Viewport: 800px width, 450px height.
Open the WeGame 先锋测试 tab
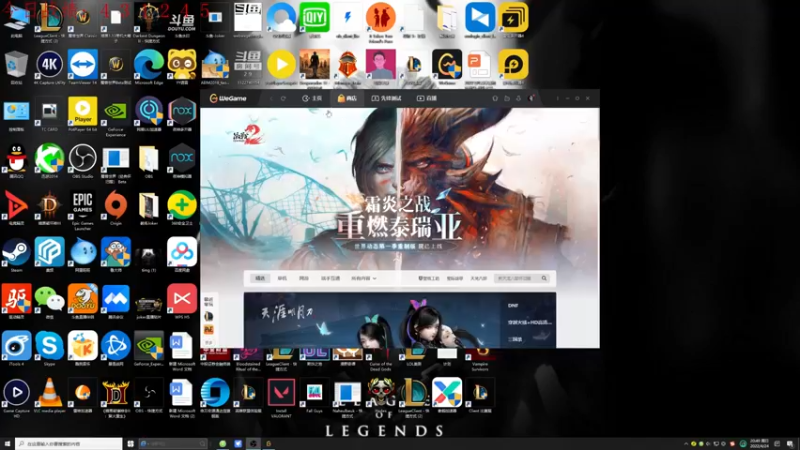386,98
